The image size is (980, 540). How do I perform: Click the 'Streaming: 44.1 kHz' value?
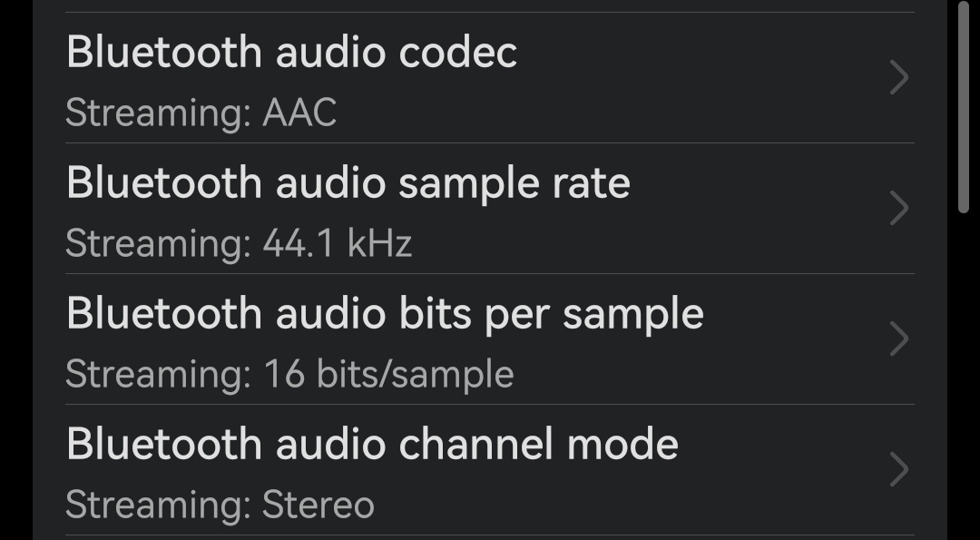pyautogui.click(x=239, y=243)
